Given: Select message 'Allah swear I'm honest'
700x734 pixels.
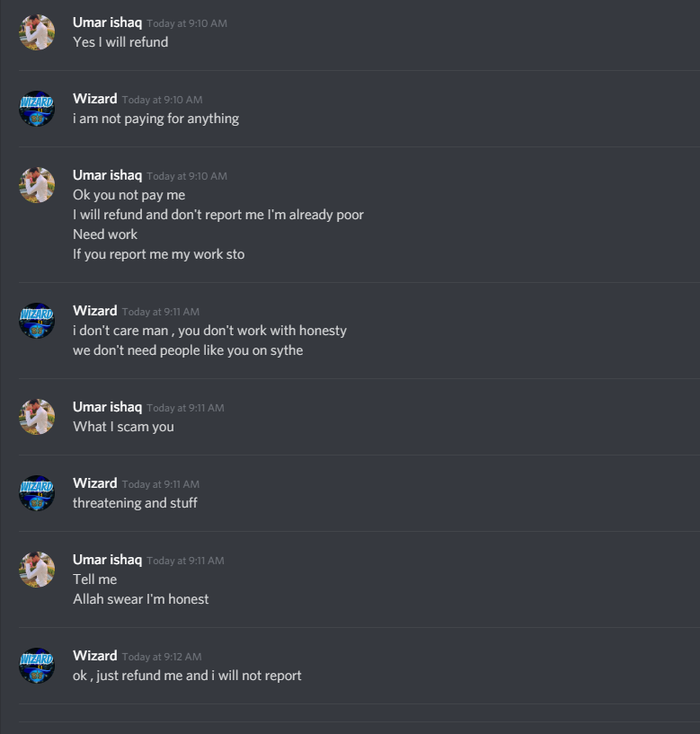Looking at the screenshot, I should coord(141,599).
